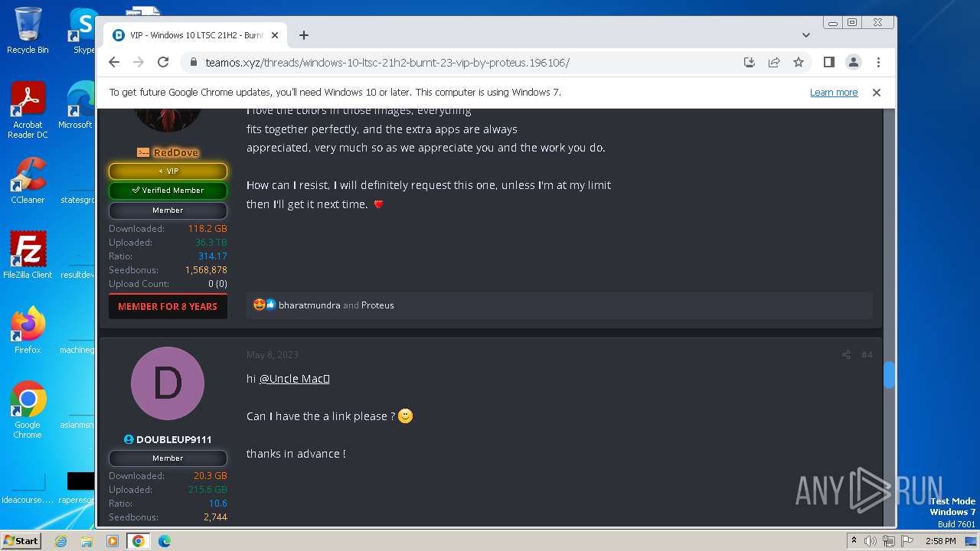Open Acrobat Reader DC desktop shortcut
The image size is (980, 551).
point(28,111)
